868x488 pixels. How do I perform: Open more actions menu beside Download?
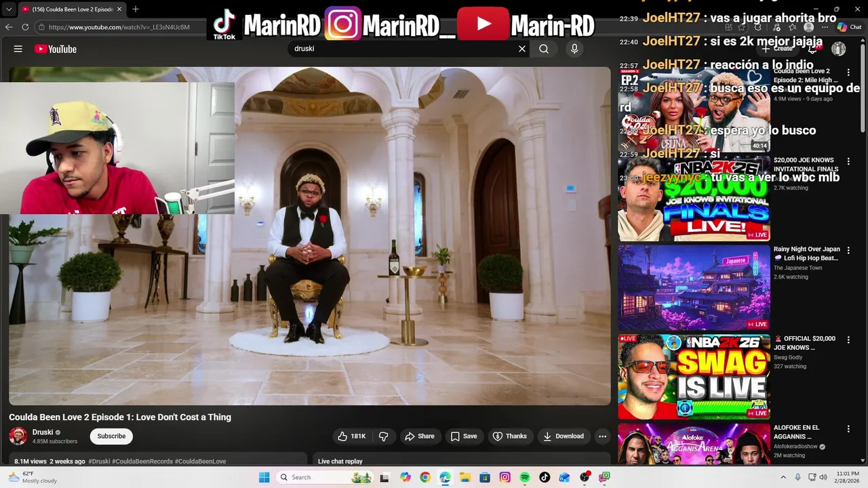(602, 436)
